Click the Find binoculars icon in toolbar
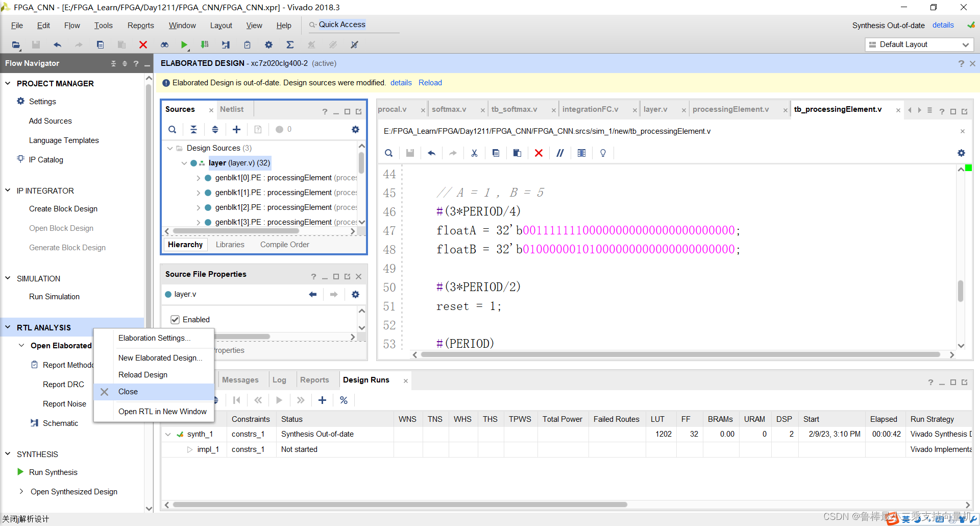Screen dimensions: 980x526 (x=164, y=45)
